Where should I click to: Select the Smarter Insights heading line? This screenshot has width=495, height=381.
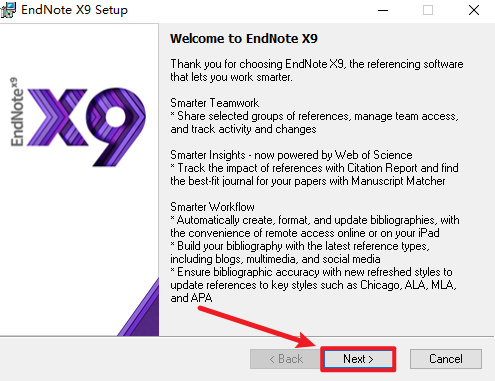(x=291, y=155)
